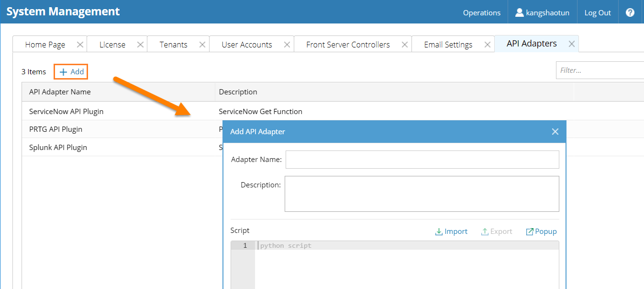Screen dimensions: 644x289
Task: Switch to the Tenants tab
Action: coord(173,45)
